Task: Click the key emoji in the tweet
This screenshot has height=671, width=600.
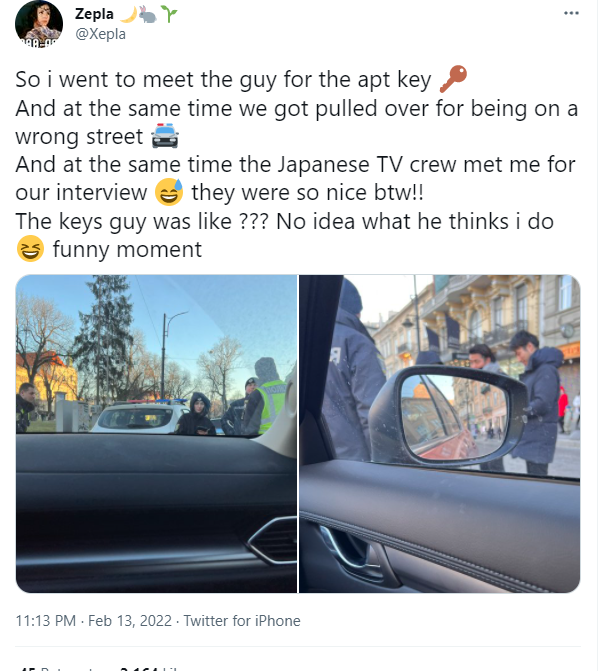Action: [453, 79]
